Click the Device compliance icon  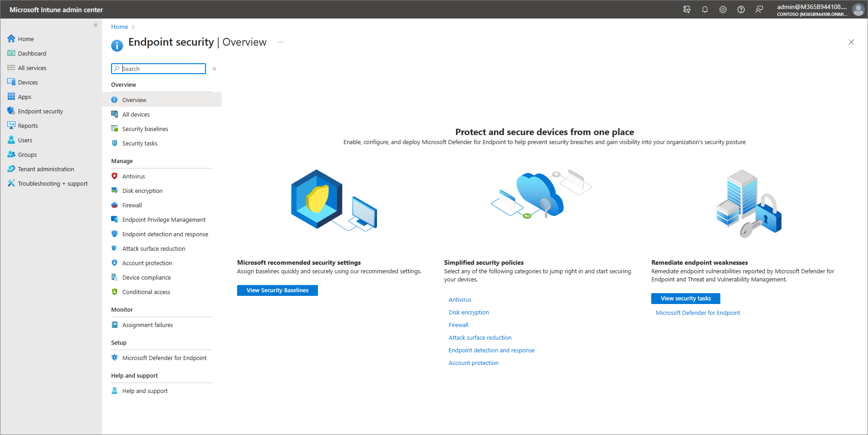(x=115, y=277)
